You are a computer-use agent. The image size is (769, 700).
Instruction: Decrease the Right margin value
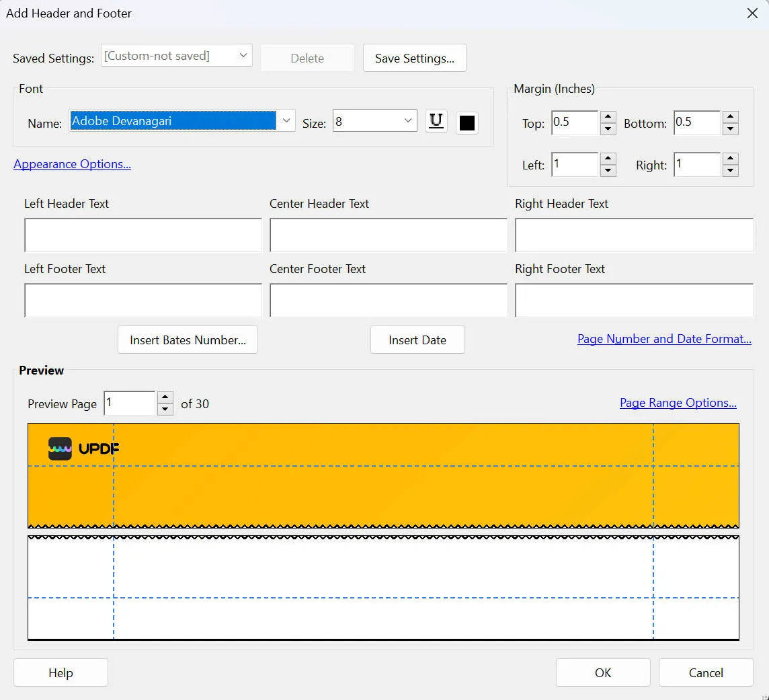tap(731, 171)
